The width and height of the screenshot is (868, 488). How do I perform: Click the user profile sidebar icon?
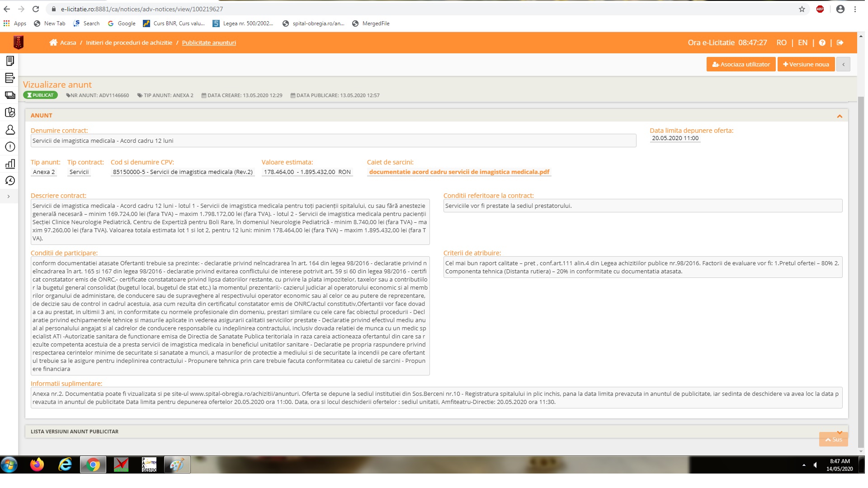(x=10, y=130)
